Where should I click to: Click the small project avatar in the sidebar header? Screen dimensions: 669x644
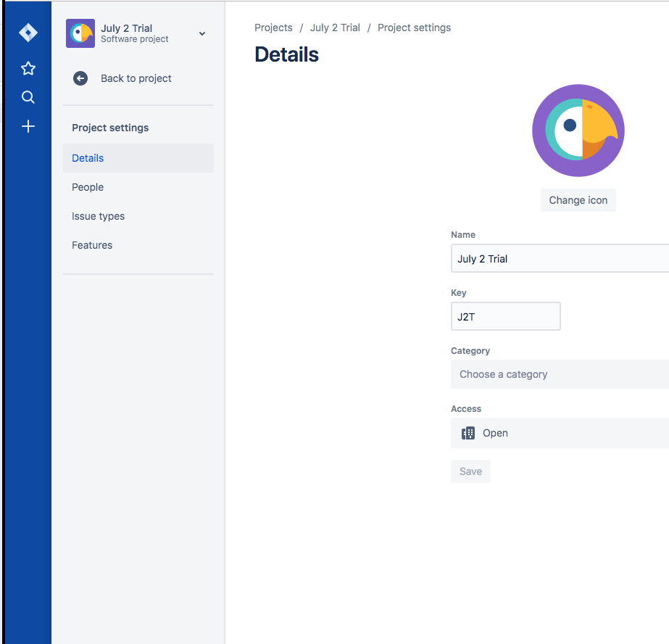[80, 33]
